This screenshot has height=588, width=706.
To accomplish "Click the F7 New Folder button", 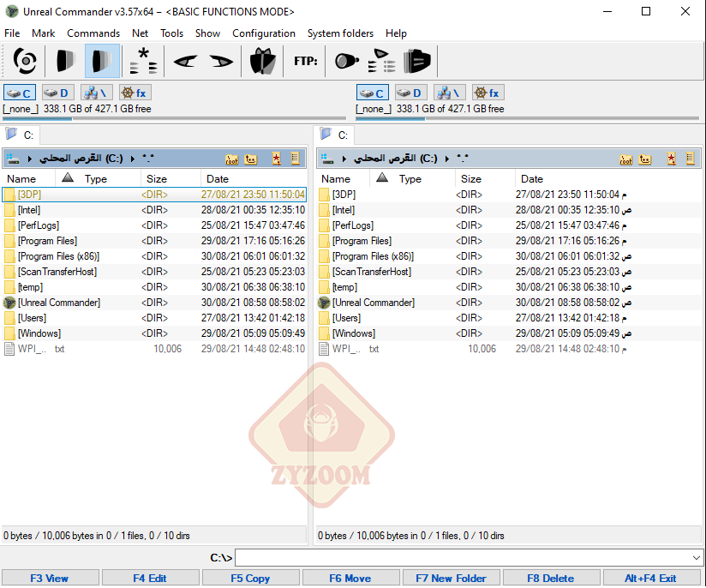I will coord(452,578).
